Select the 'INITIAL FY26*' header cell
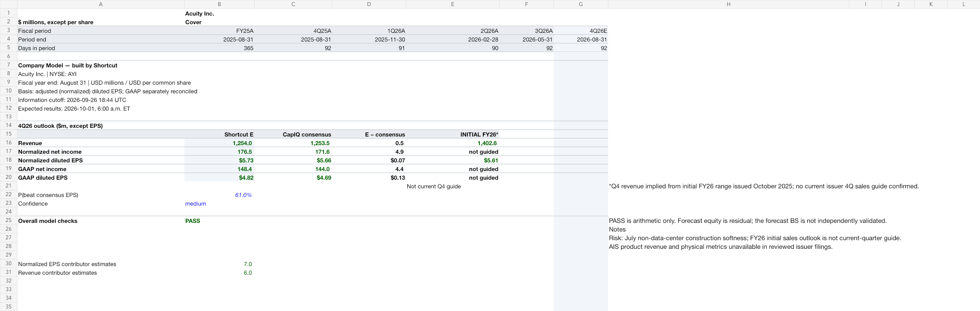The height and width of the screenshot is (311, 980). 453,134
